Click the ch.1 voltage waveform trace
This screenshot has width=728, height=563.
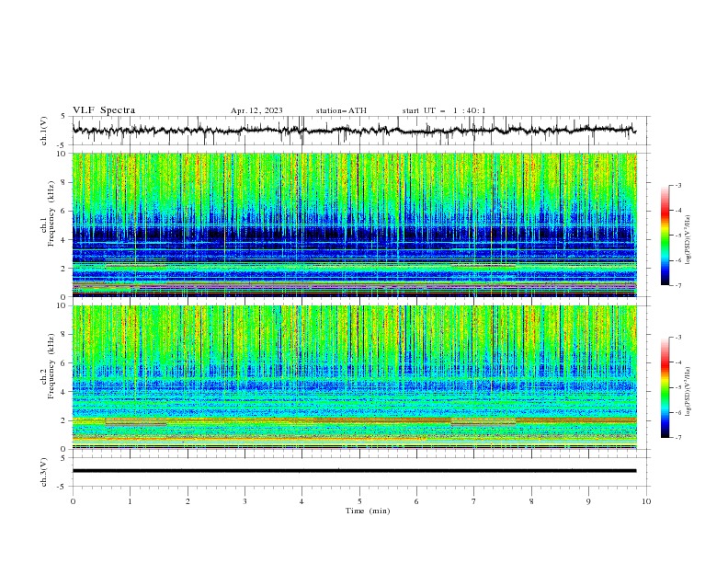pos(354,130)
